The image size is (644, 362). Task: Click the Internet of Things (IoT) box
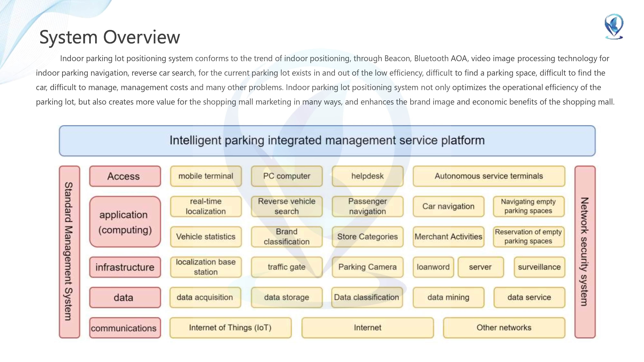230,328
